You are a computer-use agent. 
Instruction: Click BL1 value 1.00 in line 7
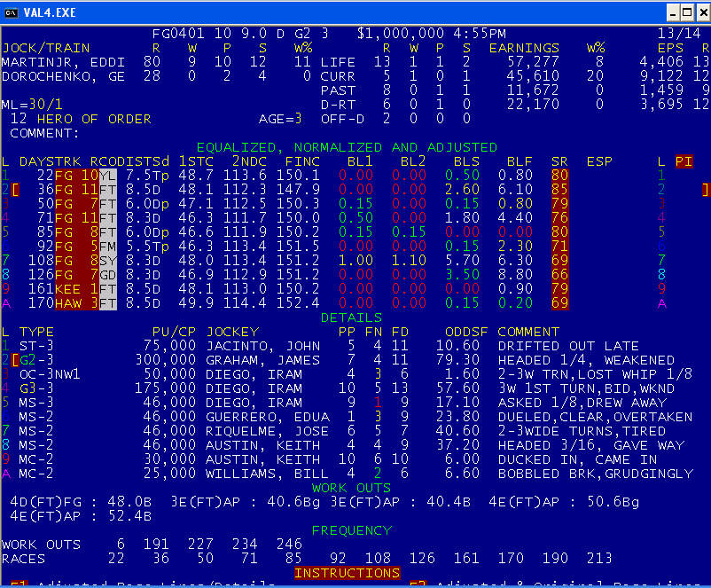pyautogui.click(x=356, y=261)
